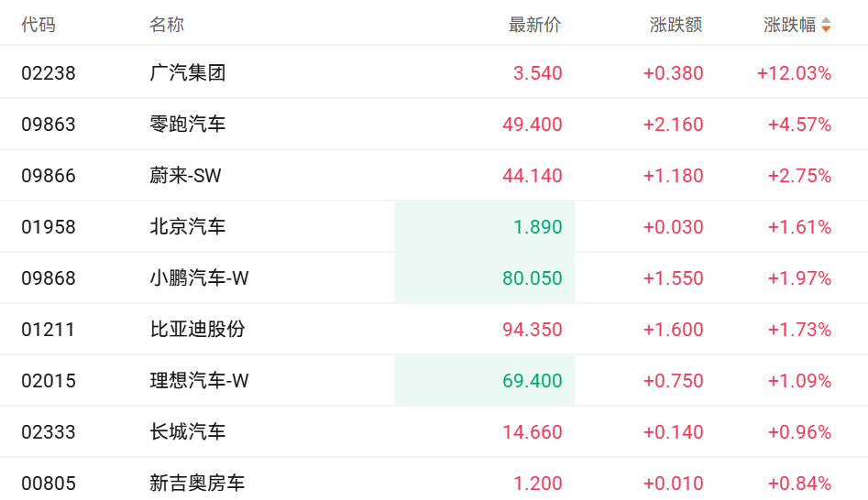Viewport: 868px width, 500px height.
Task: Open 长城汽车 stock page
Action: (187, 432)
